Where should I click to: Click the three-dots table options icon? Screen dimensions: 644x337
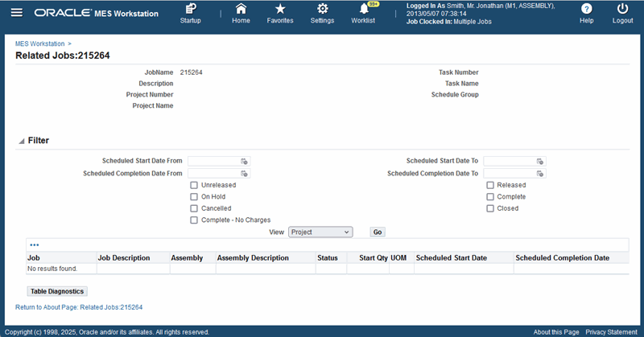pyautogui.click(x=35, y=245)
